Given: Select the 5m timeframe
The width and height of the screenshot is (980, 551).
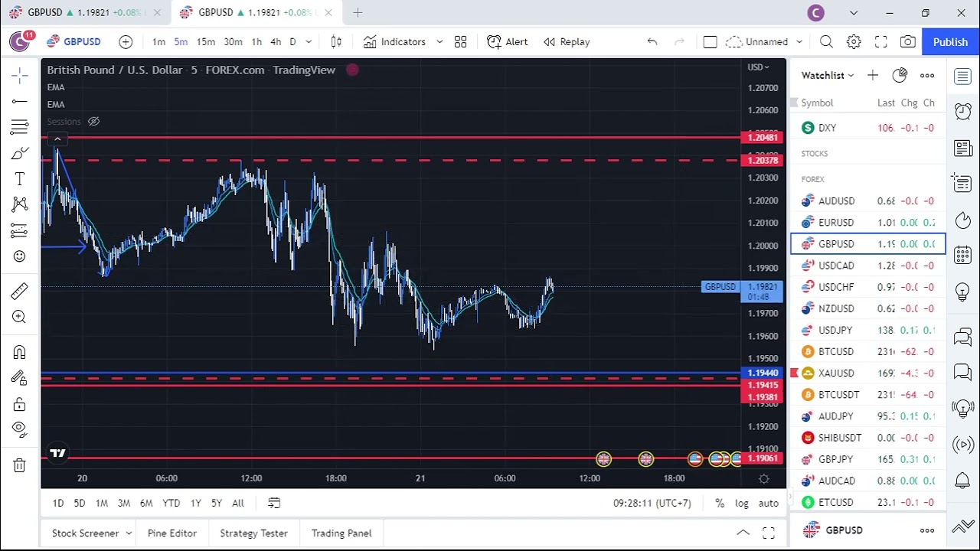Looking at the screenshot, I should coord(181,42).
